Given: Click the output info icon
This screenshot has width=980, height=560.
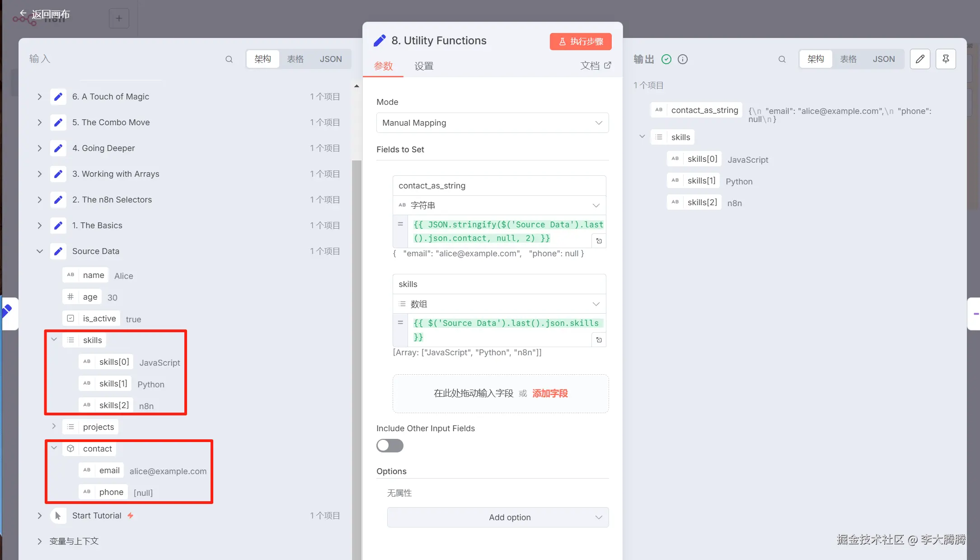Looking at the screenshot, I should point(683,59).
